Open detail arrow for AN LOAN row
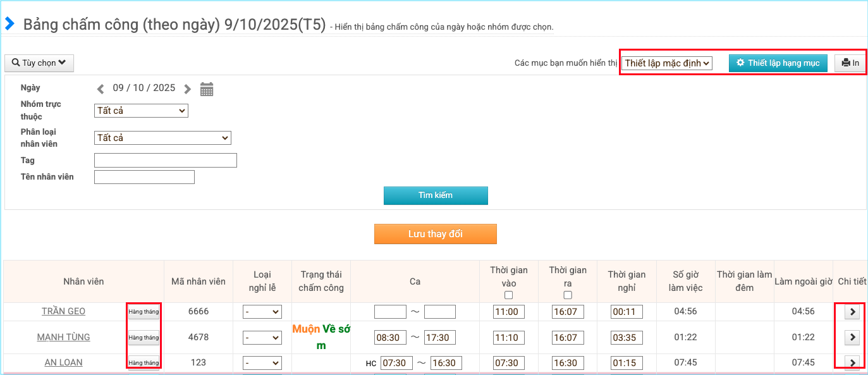Viewport: 868px width, 375px height. (x=852, y=362)
